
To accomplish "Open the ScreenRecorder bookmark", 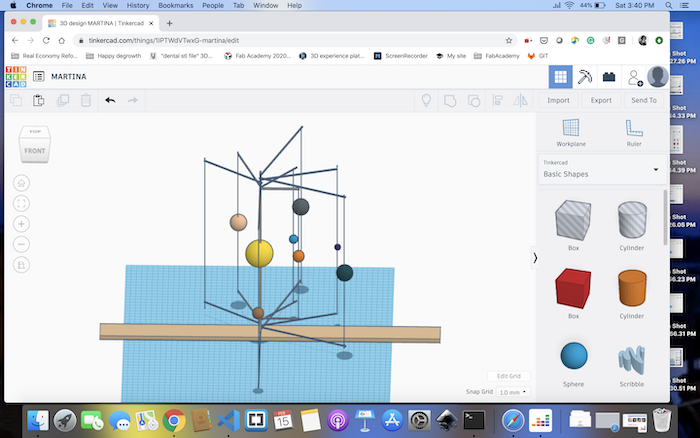I will (x=400, y=56).
